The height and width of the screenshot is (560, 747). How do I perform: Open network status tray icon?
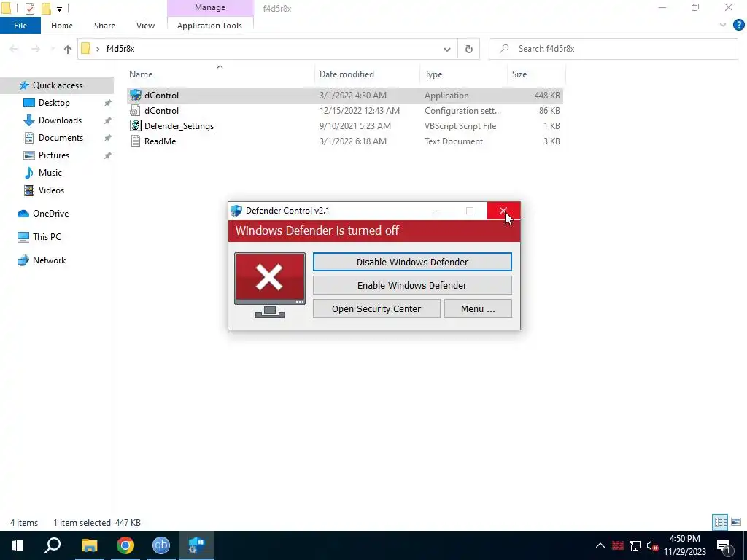[635, 545]
